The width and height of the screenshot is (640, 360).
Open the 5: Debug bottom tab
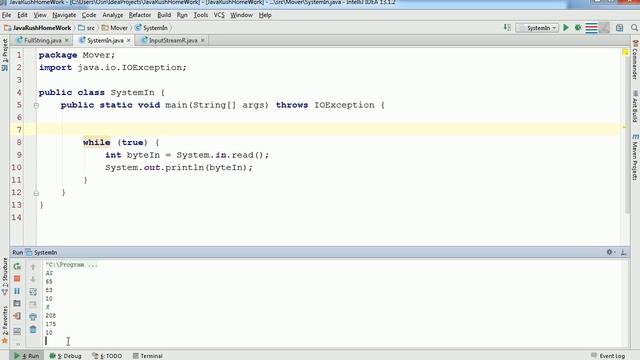(65, 356)
